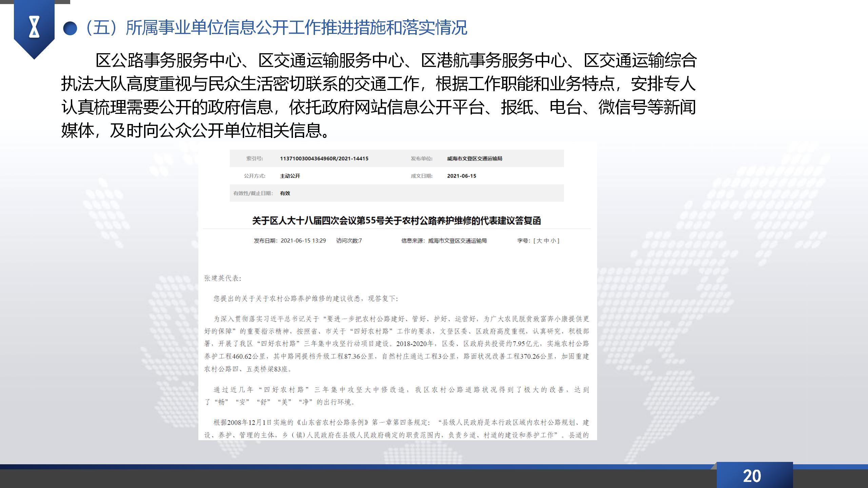Click the page number 20 badge

(752, 476)
